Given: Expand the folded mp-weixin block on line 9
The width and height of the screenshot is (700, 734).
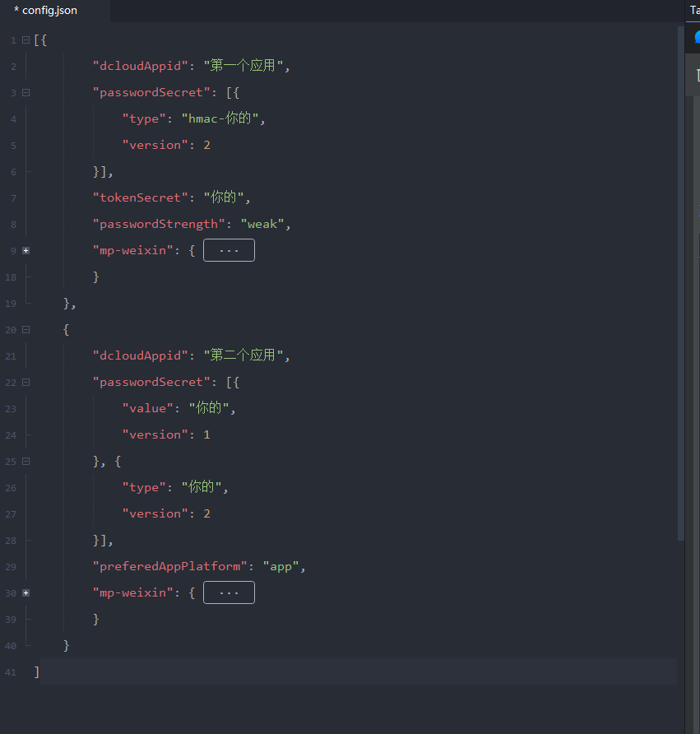Looking at the screenshot, I should click(x=26, y=251).
